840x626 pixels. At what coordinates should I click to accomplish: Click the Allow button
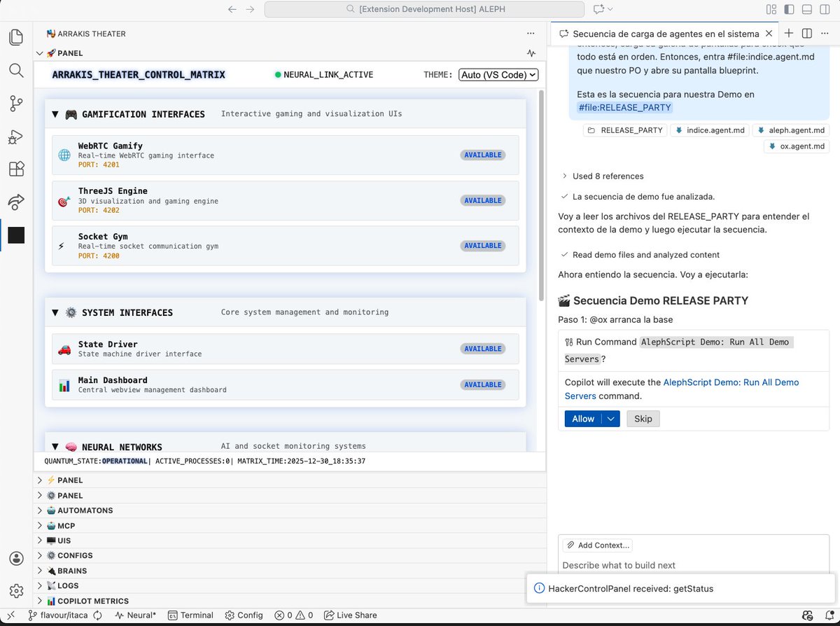point(583,419)
